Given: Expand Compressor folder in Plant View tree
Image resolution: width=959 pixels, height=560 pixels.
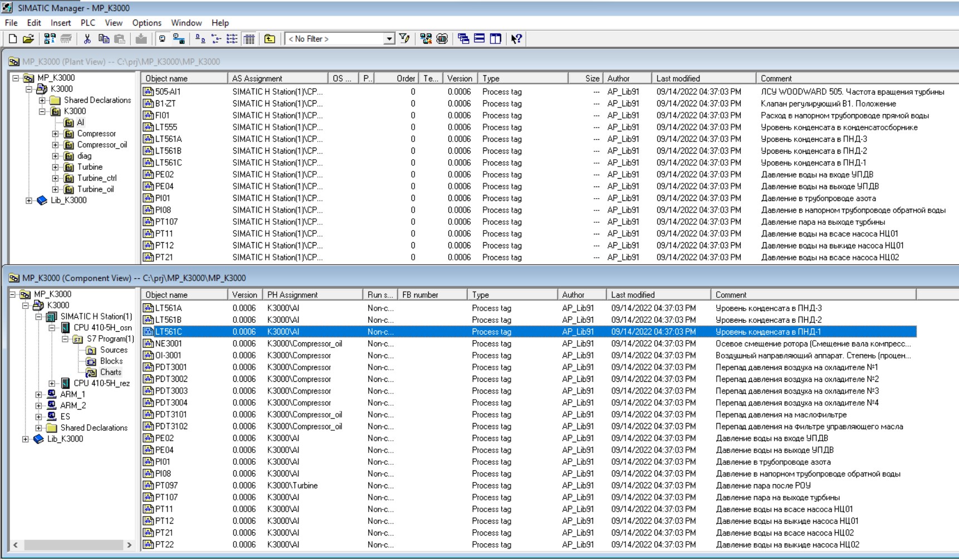Looking at the screenshot, I should coord(55,134).
